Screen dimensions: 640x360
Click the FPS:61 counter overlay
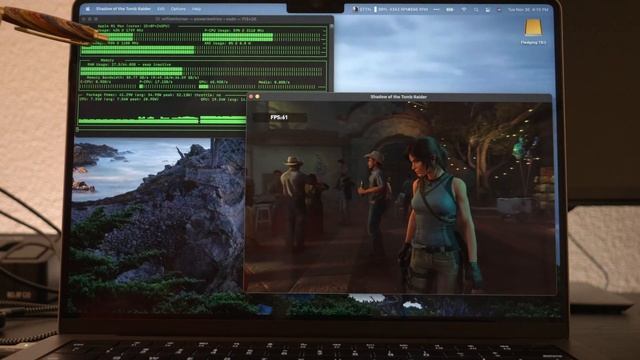(279, 118)
